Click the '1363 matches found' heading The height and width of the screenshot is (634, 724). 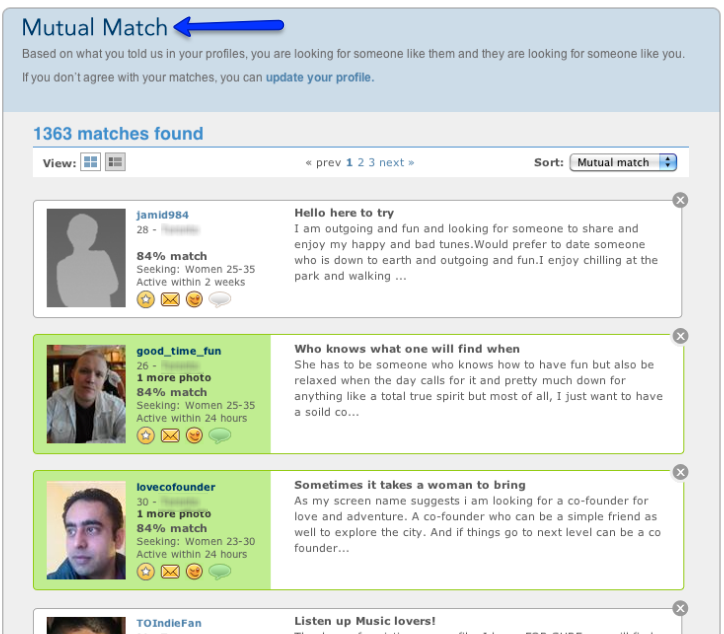pos(118,134)
